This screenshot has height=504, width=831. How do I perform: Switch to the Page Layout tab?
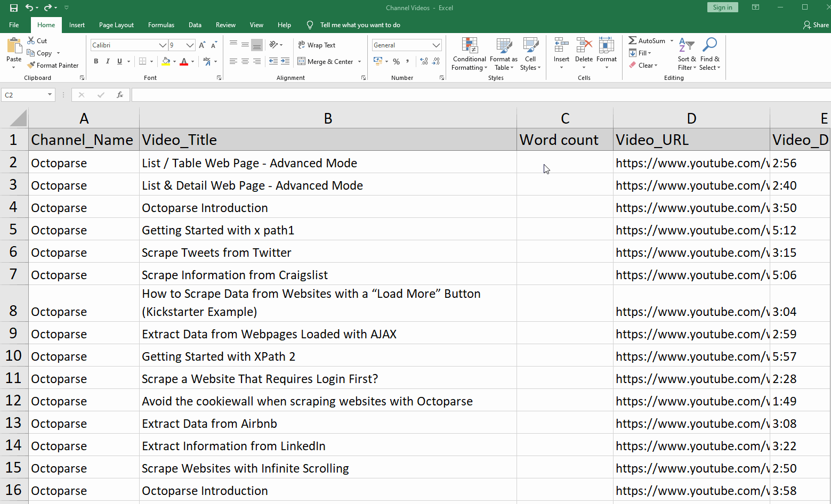click(116, 25)
